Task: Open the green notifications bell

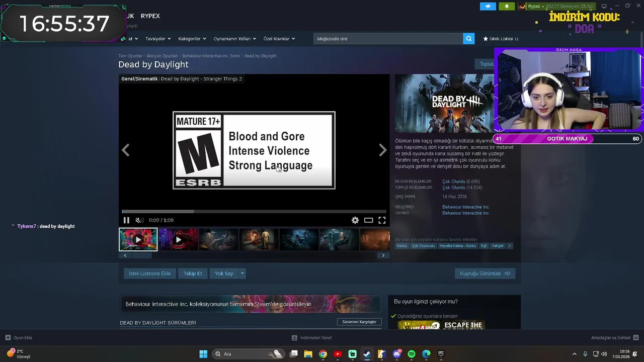Action: (x=507, y=7)
